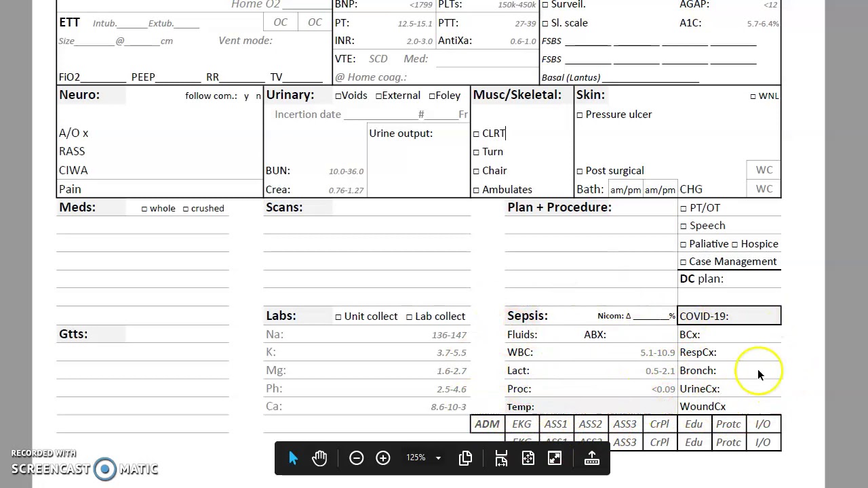
Task: Click the Neuro: section heading
Action: pyautogui.click(x=79, y=95)
